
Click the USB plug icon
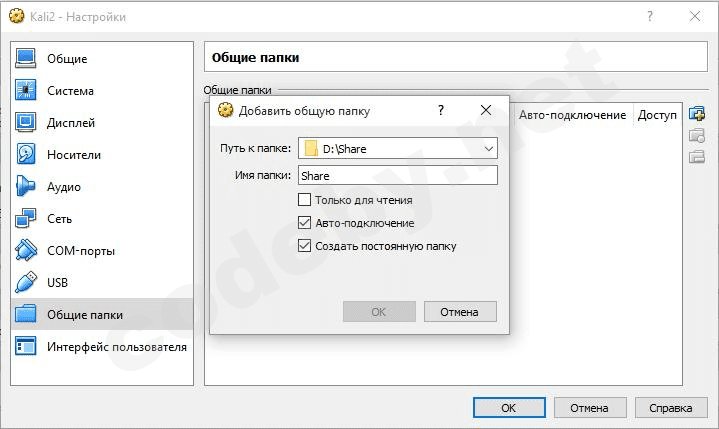click(x=25, y=282)
